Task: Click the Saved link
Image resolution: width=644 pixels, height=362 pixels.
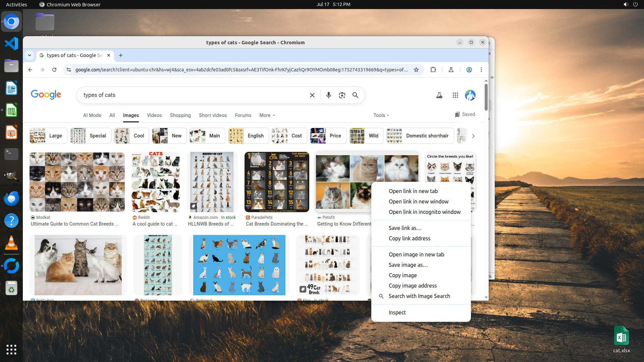Action: point(465,114)
